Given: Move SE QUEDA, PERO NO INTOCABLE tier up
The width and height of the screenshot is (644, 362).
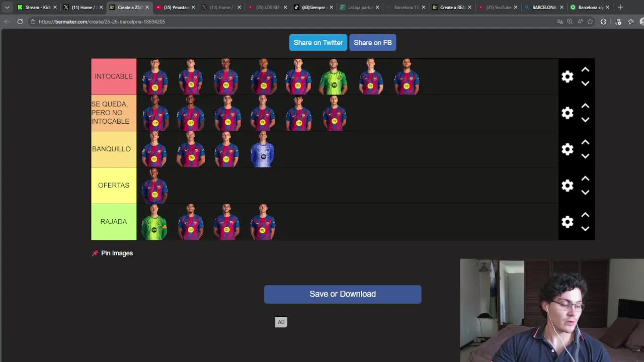Looking at the screenshot, I should click(x=585, y=106).
